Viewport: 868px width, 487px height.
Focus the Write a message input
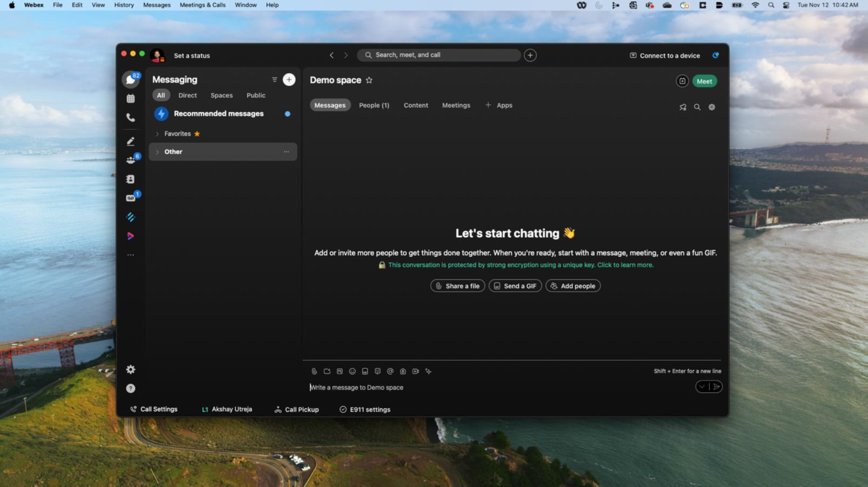(499, 387)
